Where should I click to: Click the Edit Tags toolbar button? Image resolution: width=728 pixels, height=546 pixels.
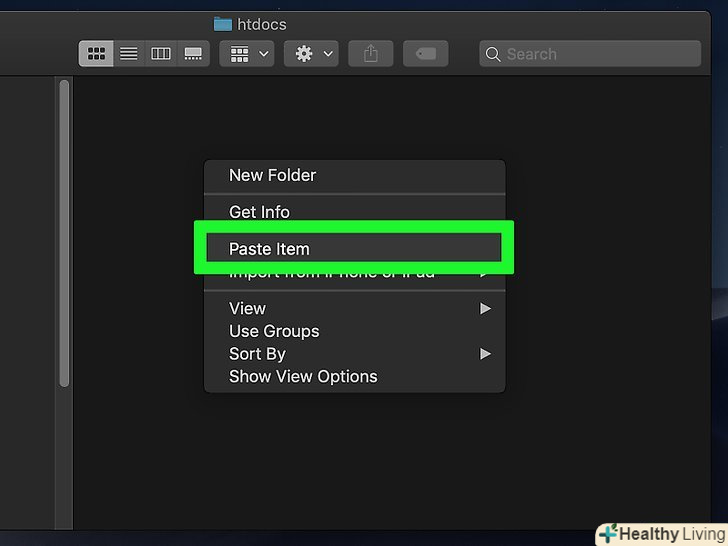point(426,54)
